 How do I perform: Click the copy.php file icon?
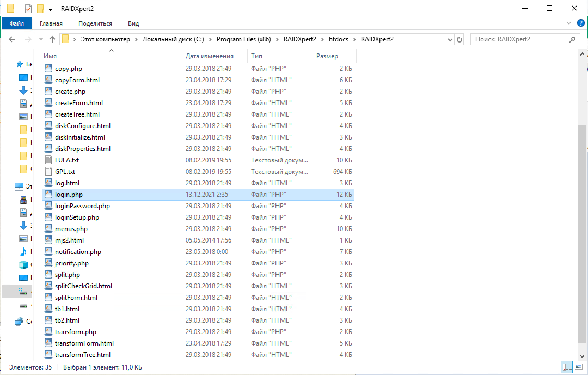pyautogui.click(x=48, y=68)
